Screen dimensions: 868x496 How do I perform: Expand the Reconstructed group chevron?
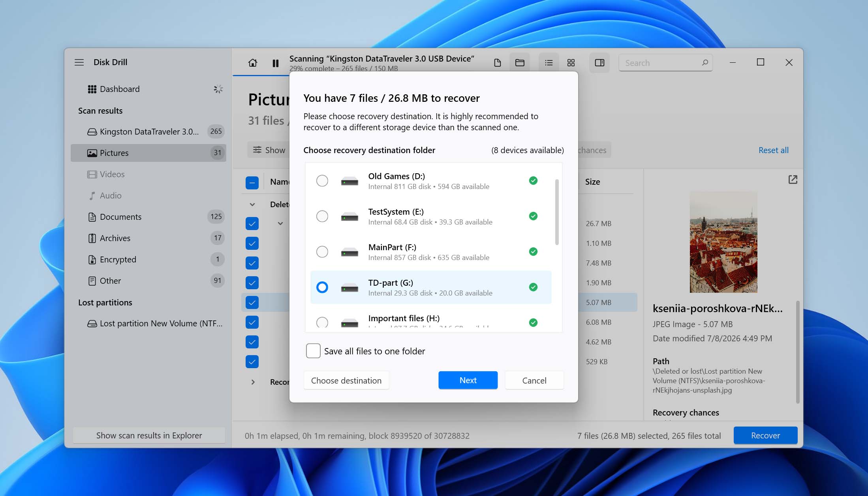(x=253, y=382)
